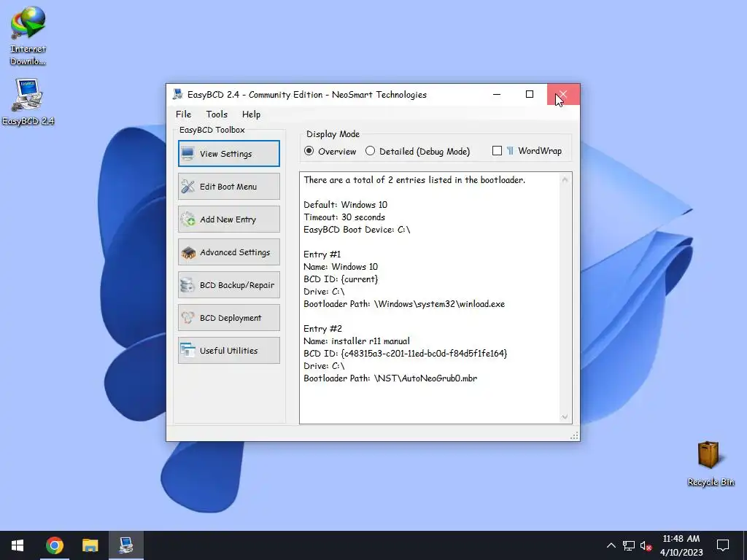The width and height of the screenshot is (747, 560).
Task: Maximize the EasyBCD window
Action: (x=530, y=94)
